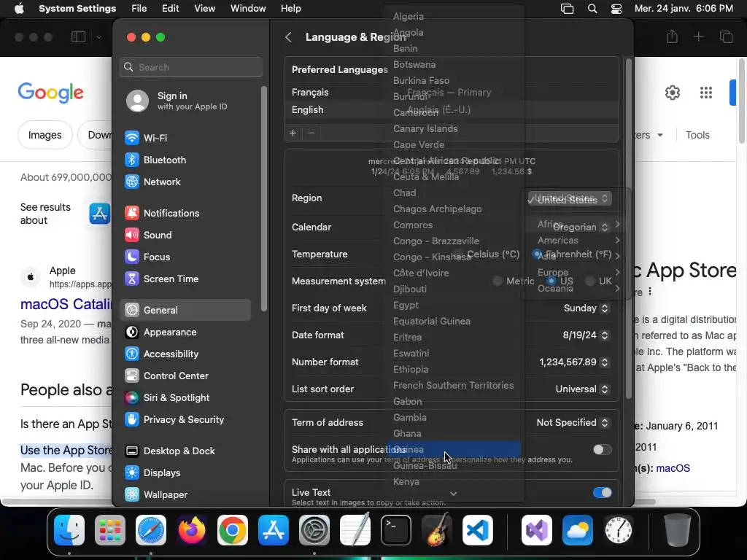Open the Edit menu
747x560 pixels.
170,9
